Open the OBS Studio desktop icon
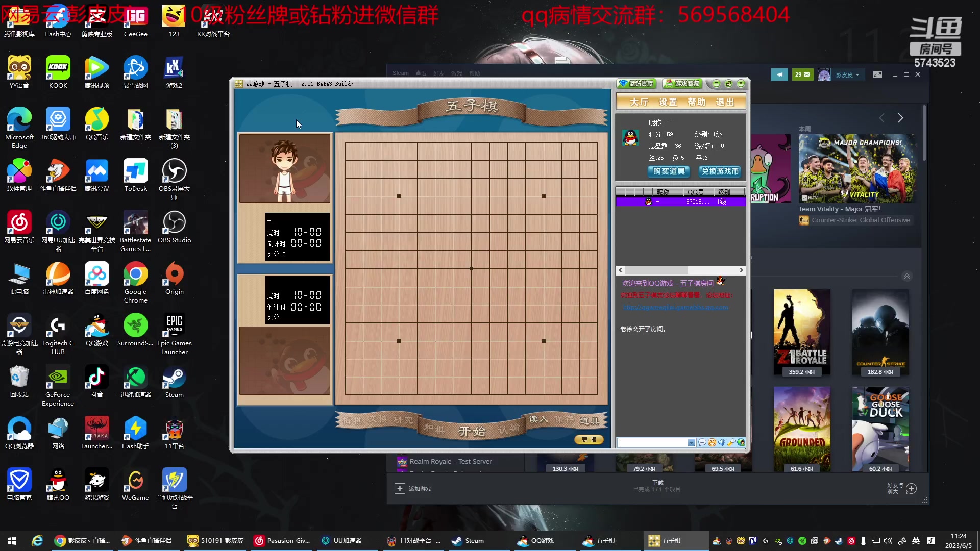The image size is (980, 551). click(174, 227)
